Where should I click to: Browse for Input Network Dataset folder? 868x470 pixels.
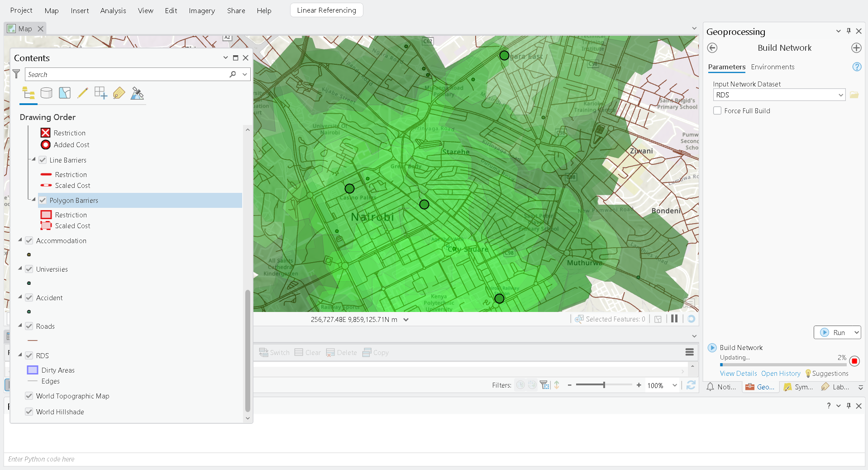click(x=854, y=95)
